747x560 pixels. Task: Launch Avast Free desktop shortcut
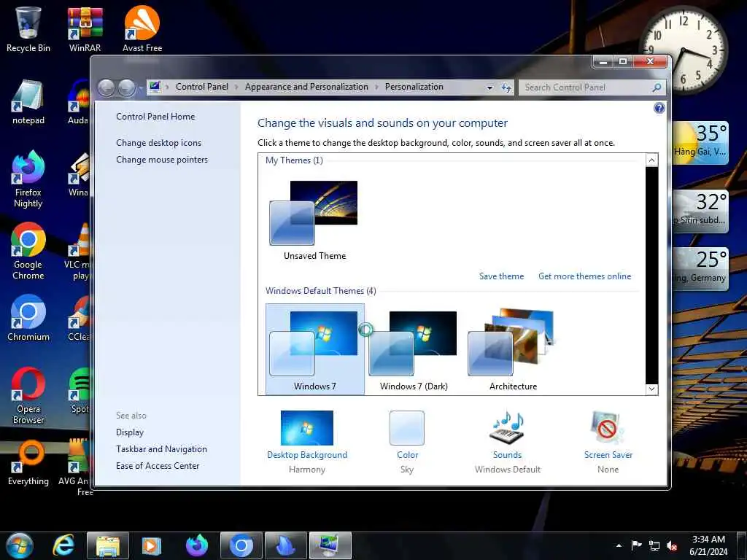pyautogui.click(x=142, y=29)
